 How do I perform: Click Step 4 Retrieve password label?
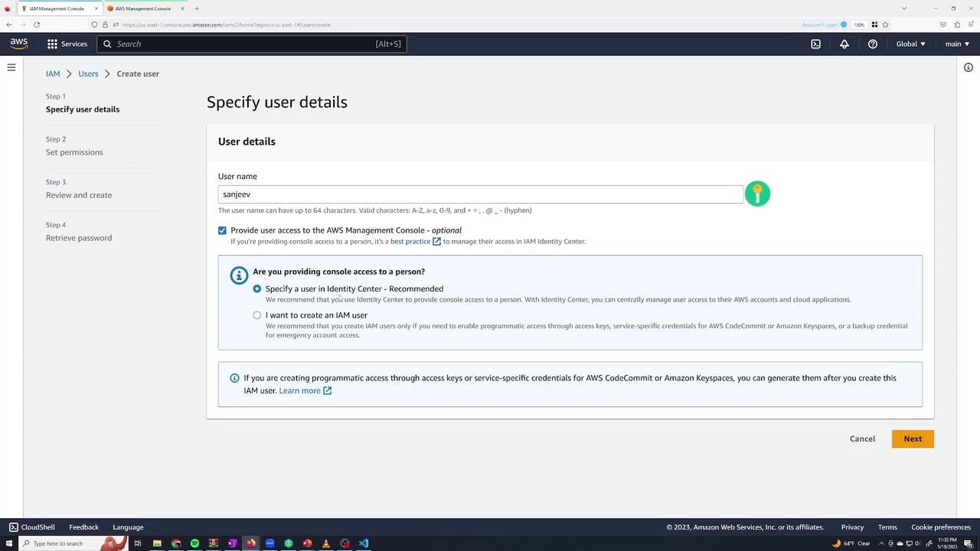coord(79,238)
